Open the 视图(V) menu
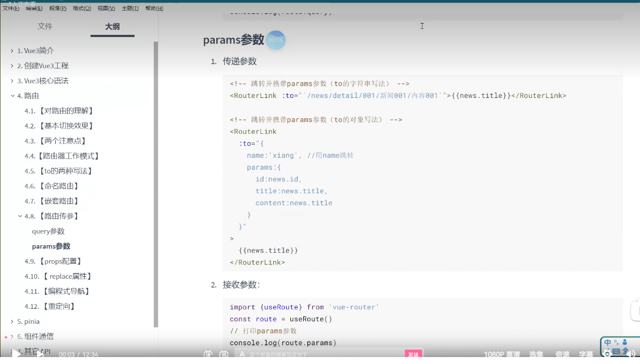Image resolution: width=640 pixels, height=364 pixels. (106, 8)
